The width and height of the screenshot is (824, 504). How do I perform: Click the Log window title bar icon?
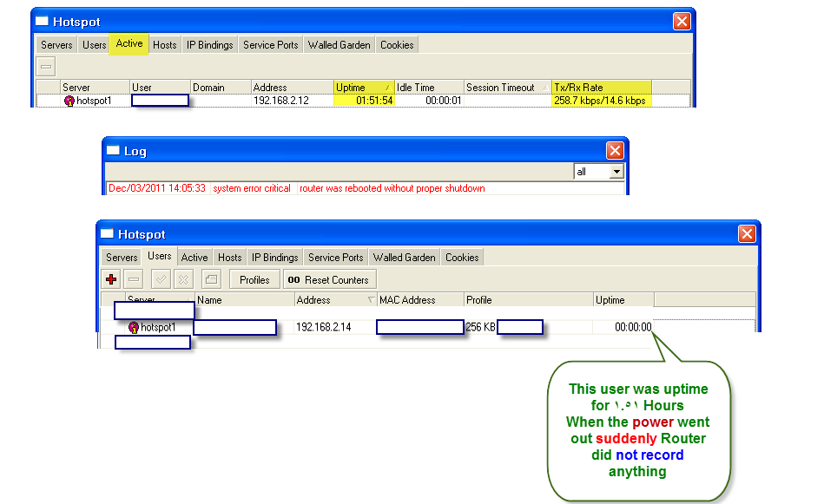pos(112,149)
